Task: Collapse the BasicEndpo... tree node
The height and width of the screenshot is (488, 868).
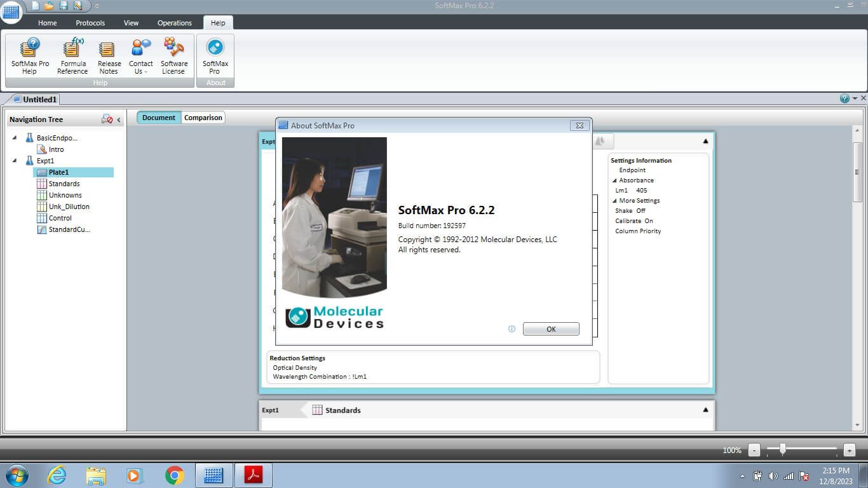Action: [x=15, y=137]
